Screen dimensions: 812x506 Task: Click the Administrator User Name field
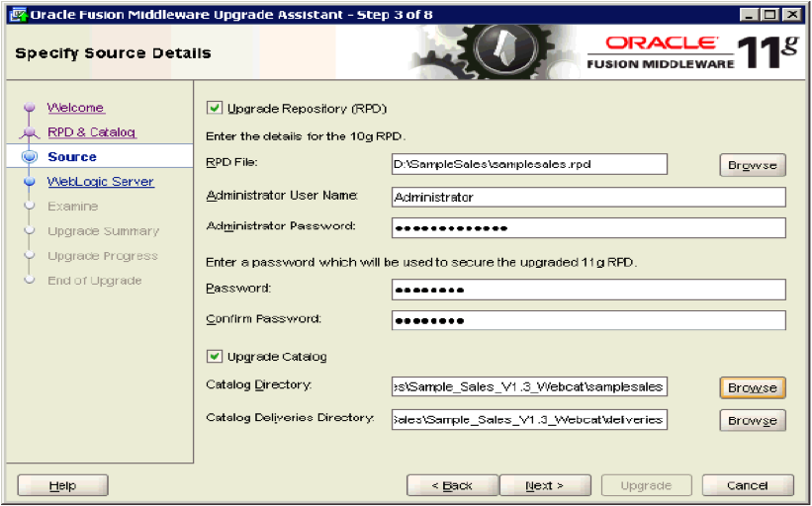tap(588, 197)
